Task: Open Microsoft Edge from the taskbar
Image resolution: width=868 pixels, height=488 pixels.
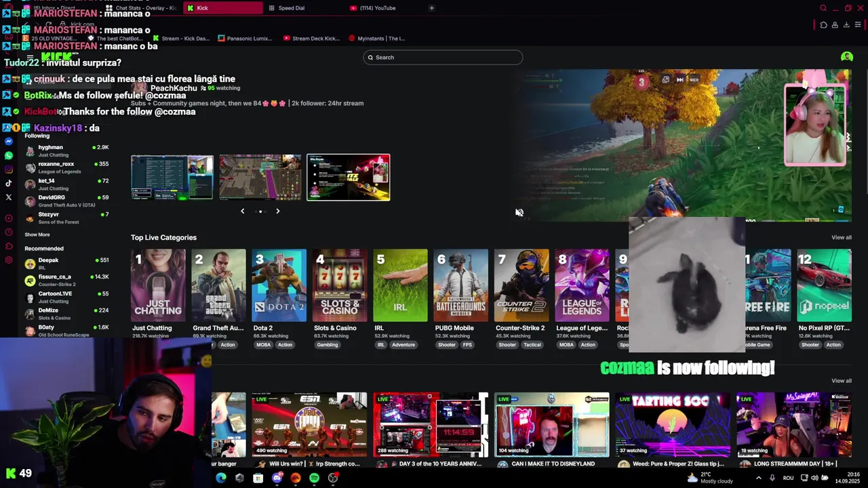Action: (x=221, y=478)
